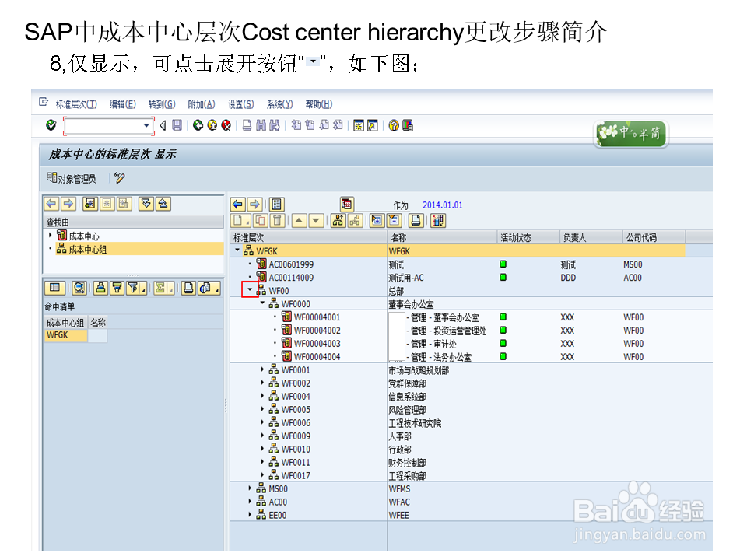Viewport: 747px width, 560px height.
Task: Click the Find Next binoculars icon
Action: [275, 125]
